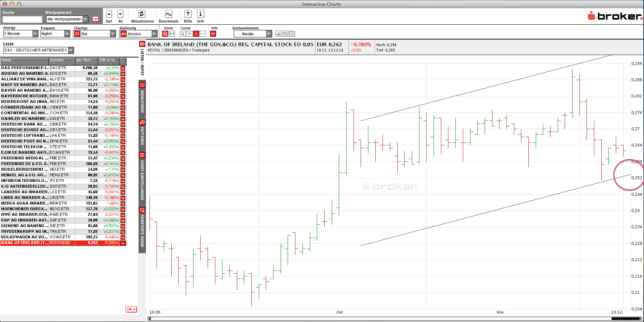Open the Charttyp 'Bar' dropdown

coord(94,34)
